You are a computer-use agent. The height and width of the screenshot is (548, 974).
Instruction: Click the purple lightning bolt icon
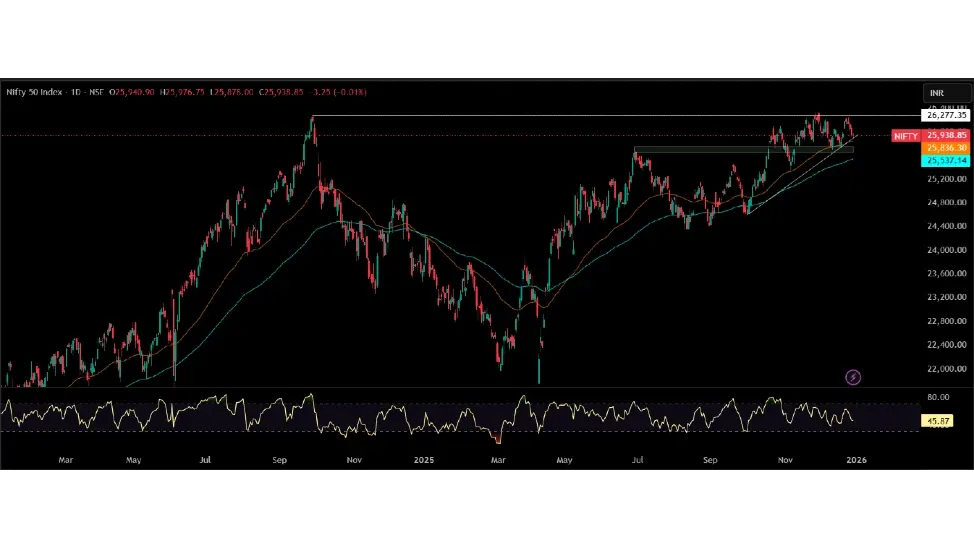pyautogui.click(x=853, y=377)
